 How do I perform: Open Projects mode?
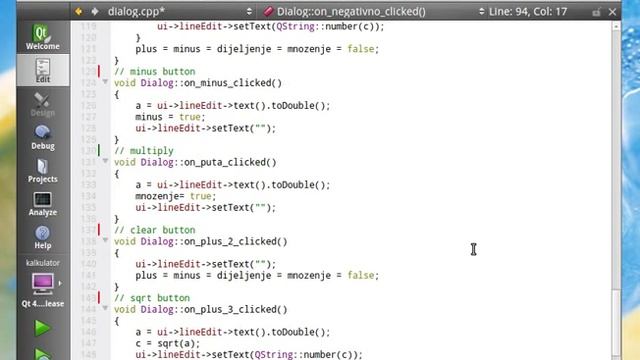coord(43,171)
